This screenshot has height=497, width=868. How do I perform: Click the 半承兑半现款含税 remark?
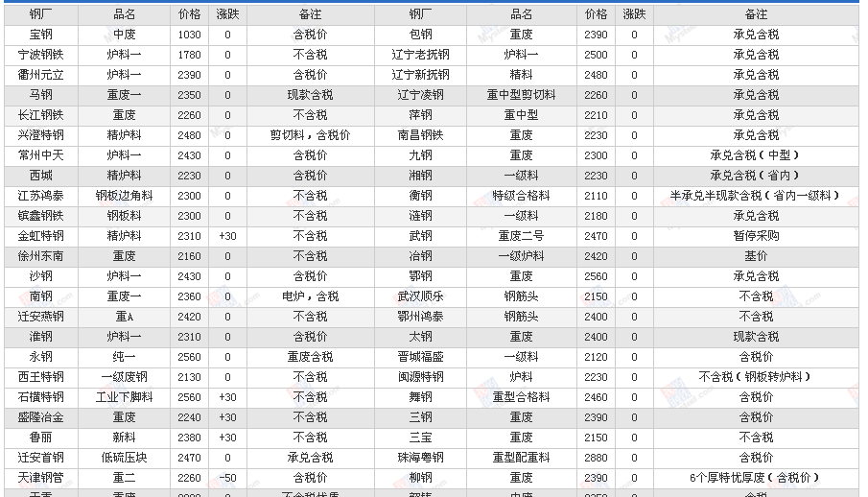coord(756,196)
